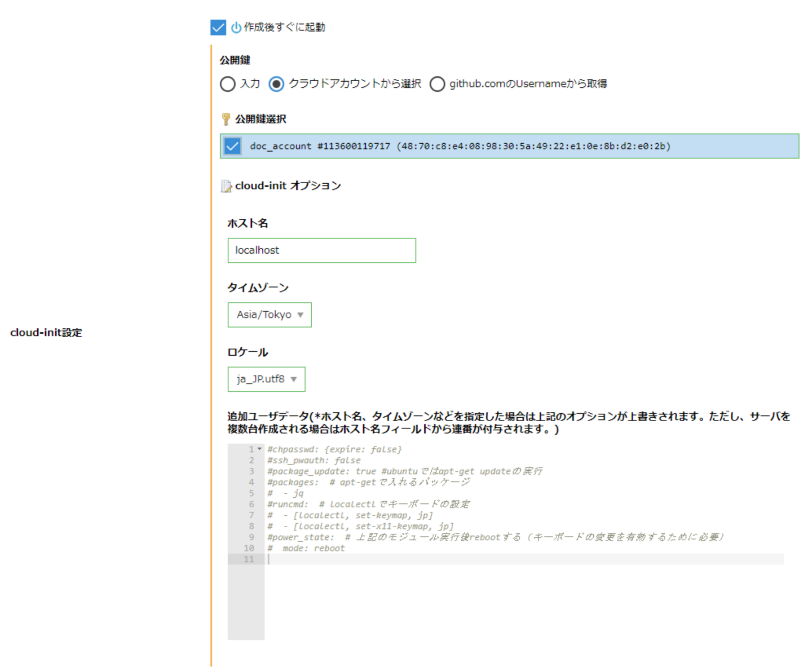
Task: Select the 入力 radio button
Action: point(228,84)
